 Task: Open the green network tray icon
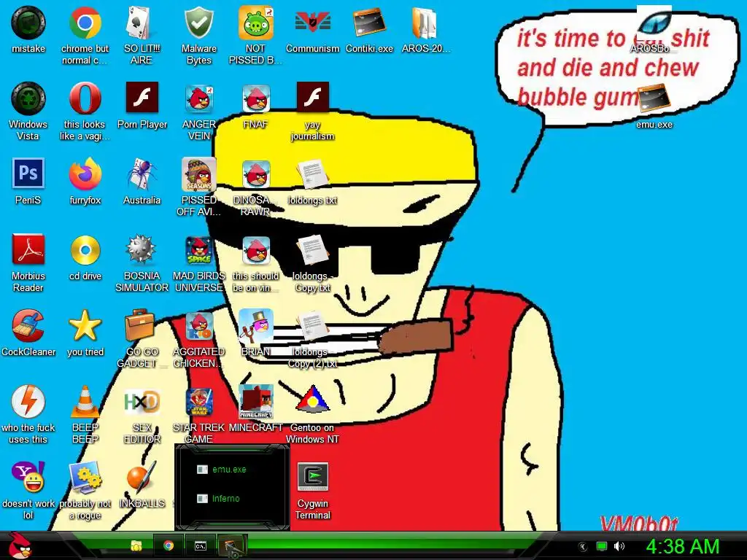[x=602, y=546]
